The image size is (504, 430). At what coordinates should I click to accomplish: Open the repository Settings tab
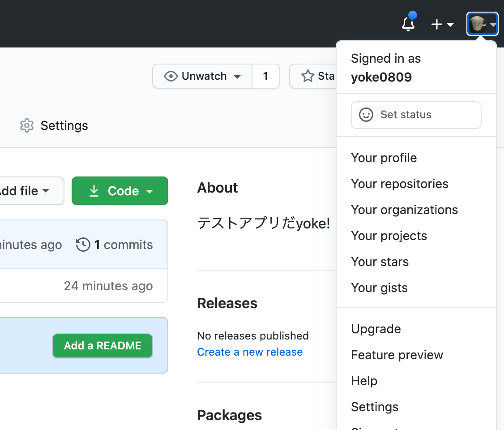click(x=54, y=125)
